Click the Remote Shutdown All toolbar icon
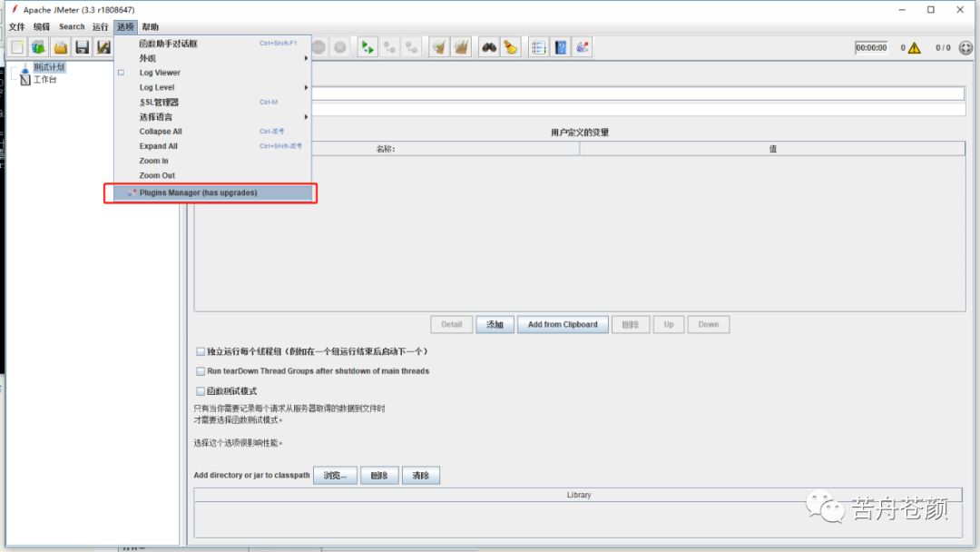980x552 pixels. 411,47
